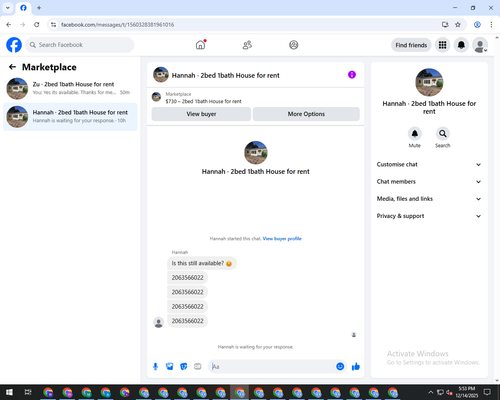The height and width of the screenshot is (400, 500).
Task: Click the purple conversation info icon
Action: pyautogui.click(x=352, y=75)
